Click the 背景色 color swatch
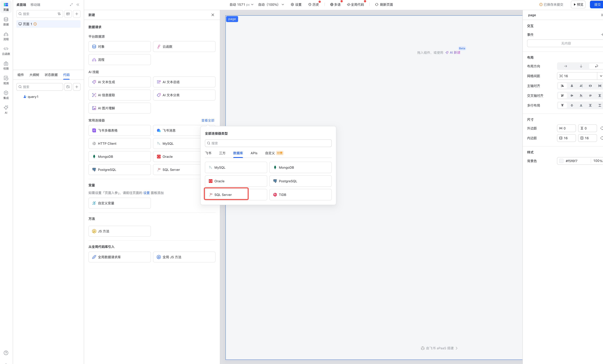 click(561, 161)
